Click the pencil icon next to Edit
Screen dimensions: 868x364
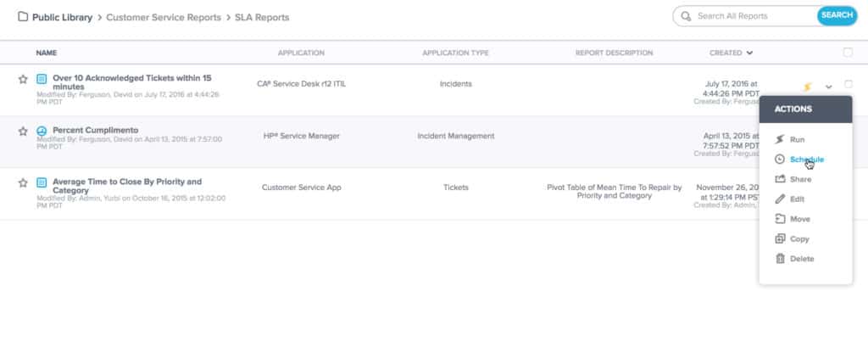coord(780,199)
